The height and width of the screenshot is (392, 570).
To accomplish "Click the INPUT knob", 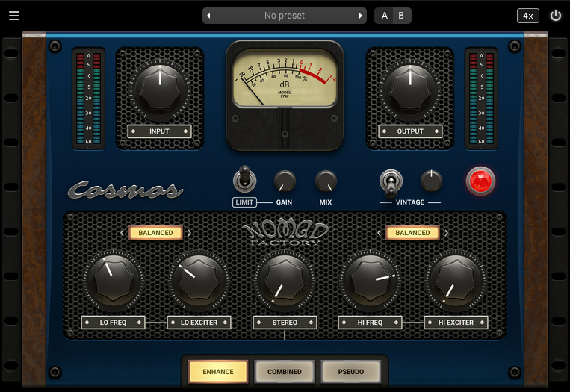I will (160, 90).
